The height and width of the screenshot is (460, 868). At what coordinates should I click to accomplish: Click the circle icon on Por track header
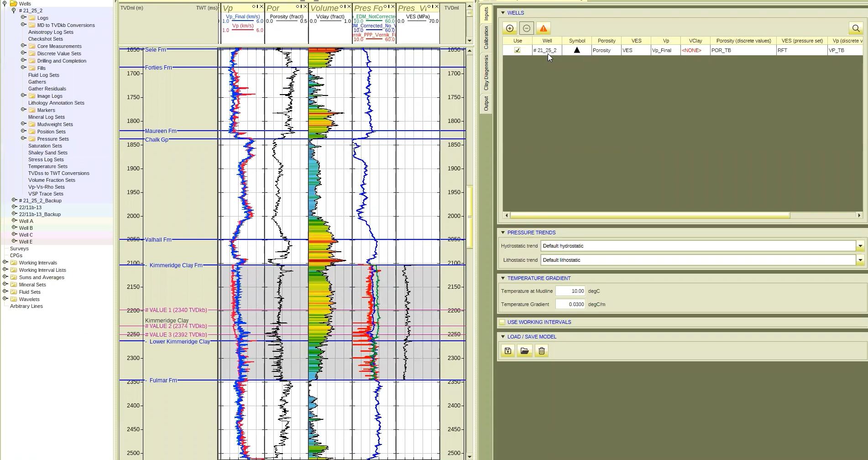297,6
